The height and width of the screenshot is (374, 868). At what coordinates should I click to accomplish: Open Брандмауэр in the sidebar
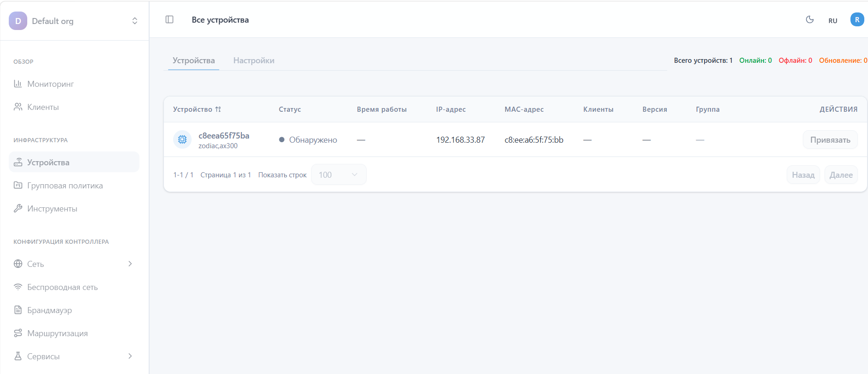click(x=49, y=310)
